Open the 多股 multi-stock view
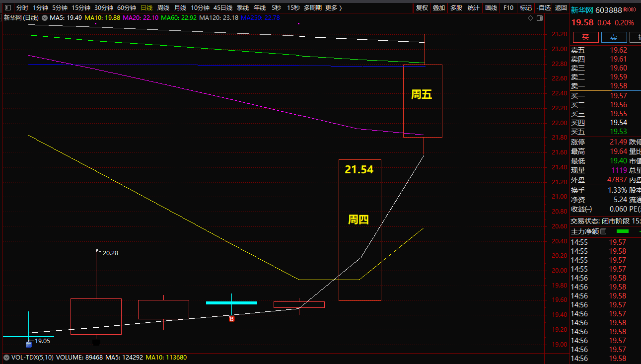Viewport: 641px width, 364px height. pos(456,8)
